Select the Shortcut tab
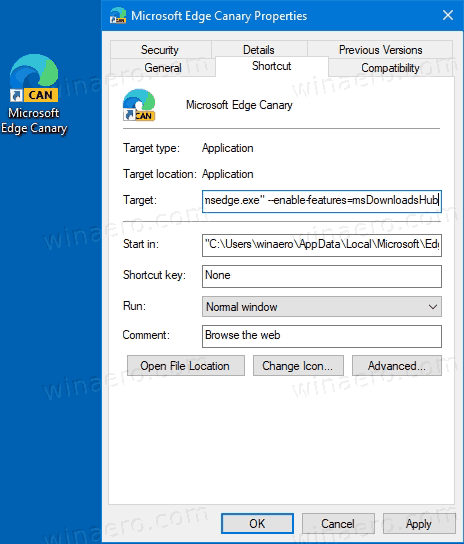Image resolution: width=464 pixels, height=544 pixels. [272, 66]
